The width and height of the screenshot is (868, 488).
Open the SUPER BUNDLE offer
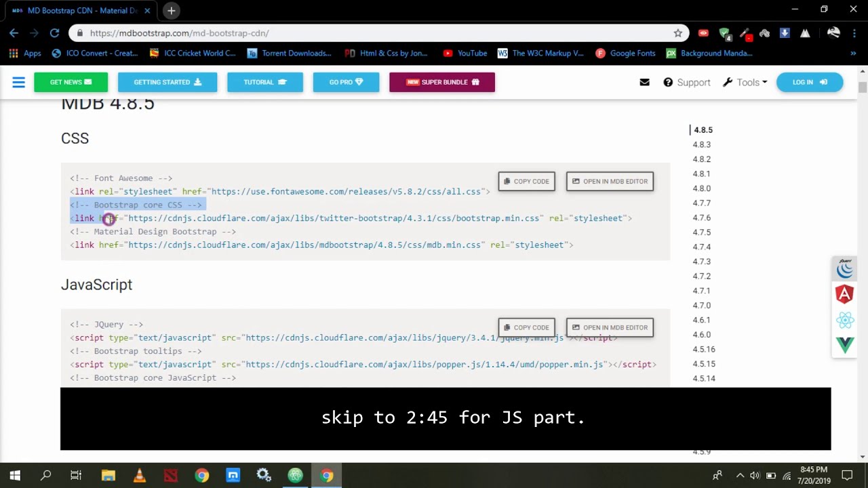pyautogui.click(x=442, y=82)
